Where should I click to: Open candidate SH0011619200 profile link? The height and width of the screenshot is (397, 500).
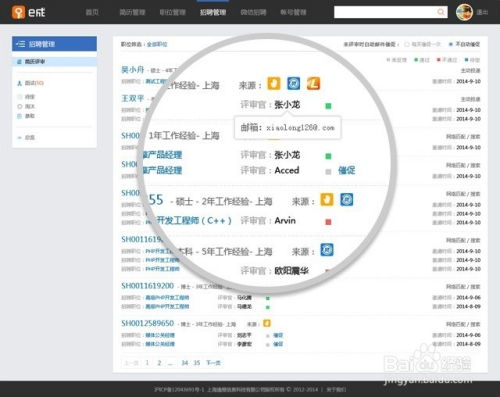click(x=148, y=286)
